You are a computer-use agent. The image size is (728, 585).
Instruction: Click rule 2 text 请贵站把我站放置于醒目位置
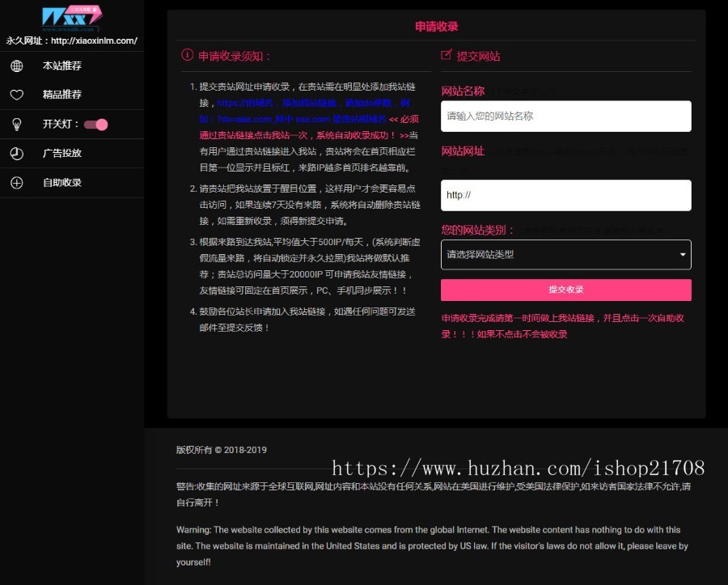coord(310,205)
